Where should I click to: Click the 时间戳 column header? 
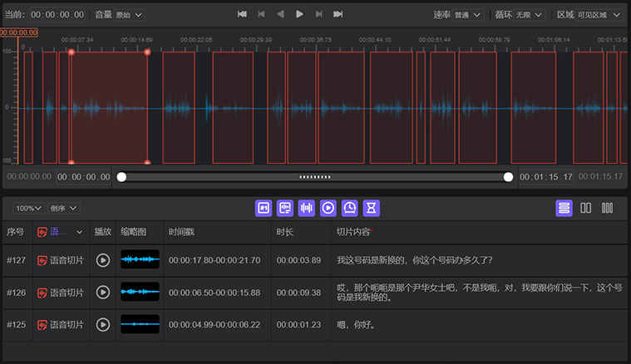click(x=182, y=232)
